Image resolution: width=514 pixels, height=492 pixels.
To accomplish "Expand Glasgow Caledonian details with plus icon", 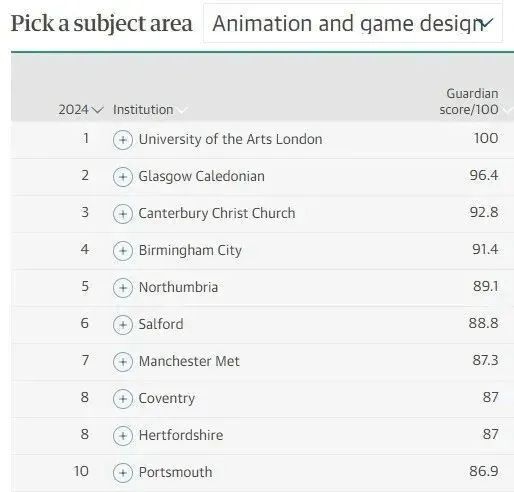I will 123,177.
